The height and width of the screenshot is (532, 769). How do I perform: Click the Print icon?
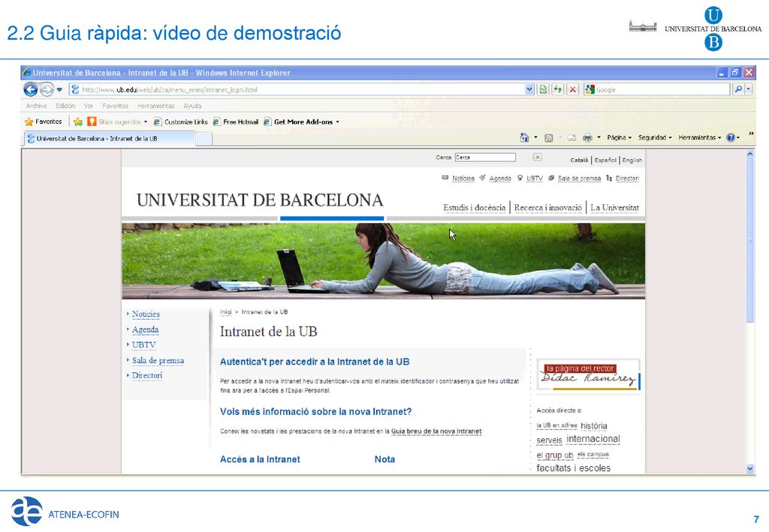click(587, 137)
